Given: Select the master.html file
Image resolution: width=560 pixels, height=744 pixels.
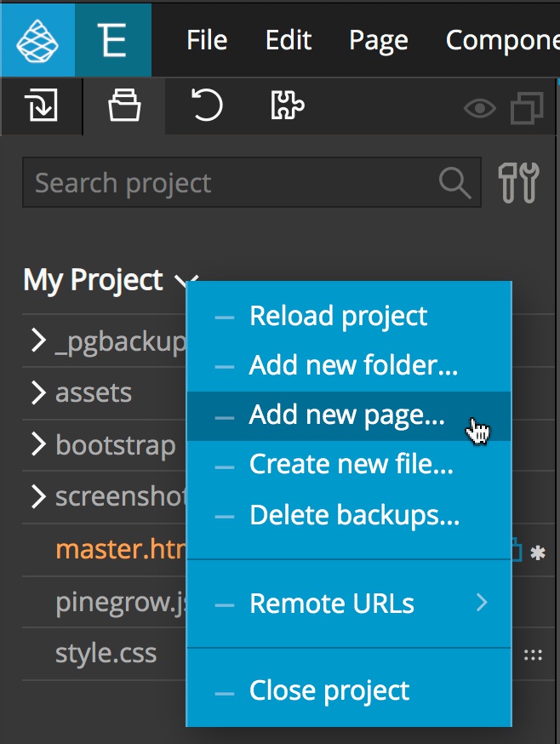Looking at the screenshot, I should [121, 549].
